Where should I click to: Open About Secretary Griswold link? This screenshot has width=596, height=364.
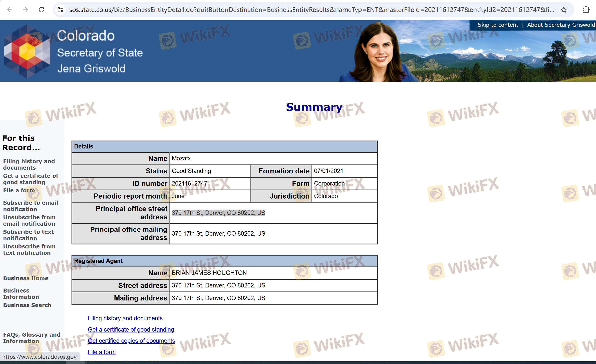561,25
